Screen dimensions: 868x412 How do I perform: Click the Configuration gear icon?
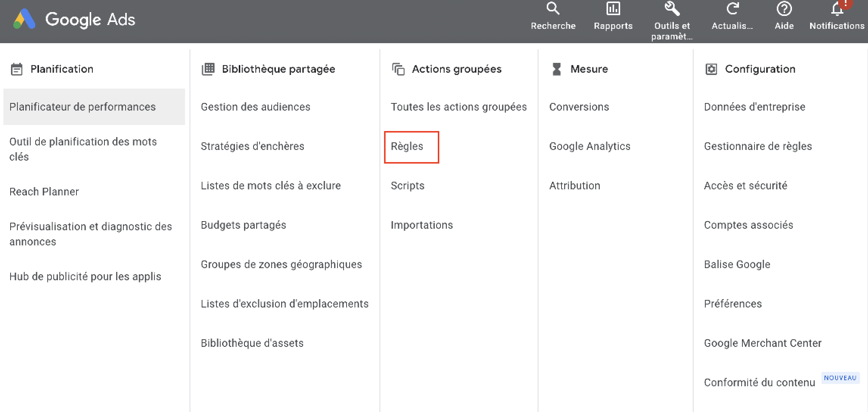tap(711, 69)
